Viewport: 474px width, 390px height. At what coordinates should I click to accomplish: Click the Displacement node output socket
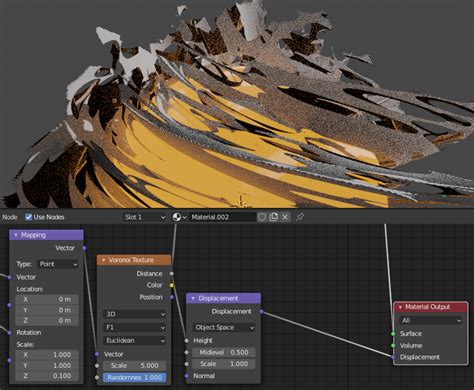261,311
